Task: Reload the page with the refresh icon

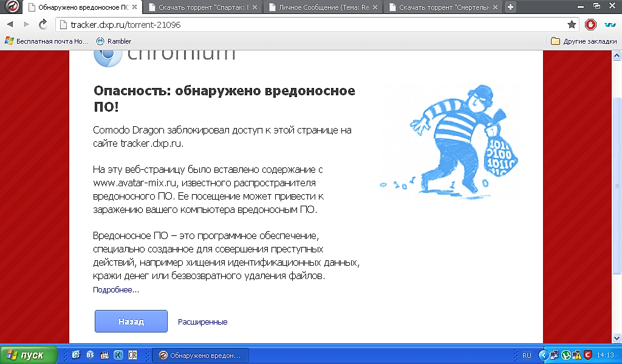Action: [x=43, y=24]
